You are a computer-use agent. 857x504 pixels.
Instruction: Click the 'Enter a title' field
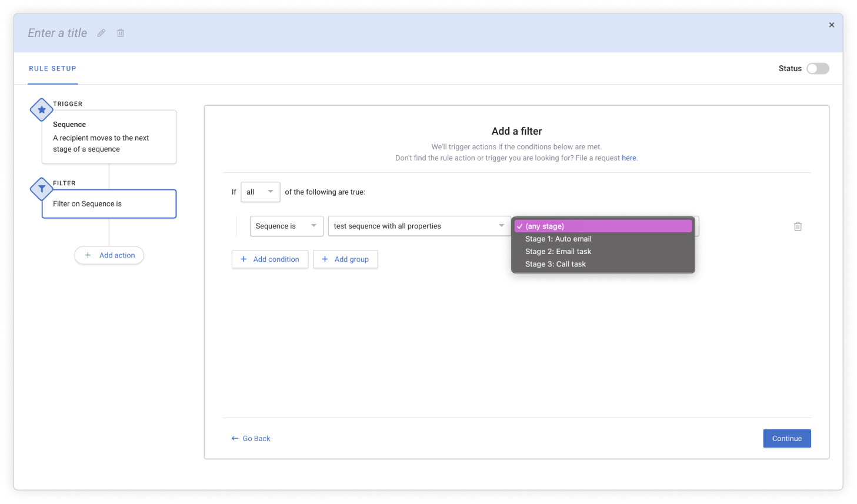(58, 33)
